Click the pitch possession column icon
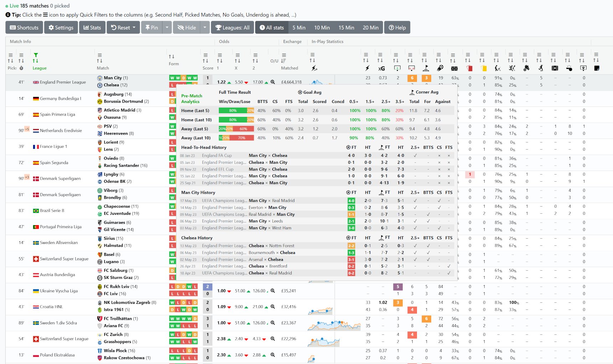Image resolution: width=613 pixels, height=364 pixels. click(x=454, y=68)
